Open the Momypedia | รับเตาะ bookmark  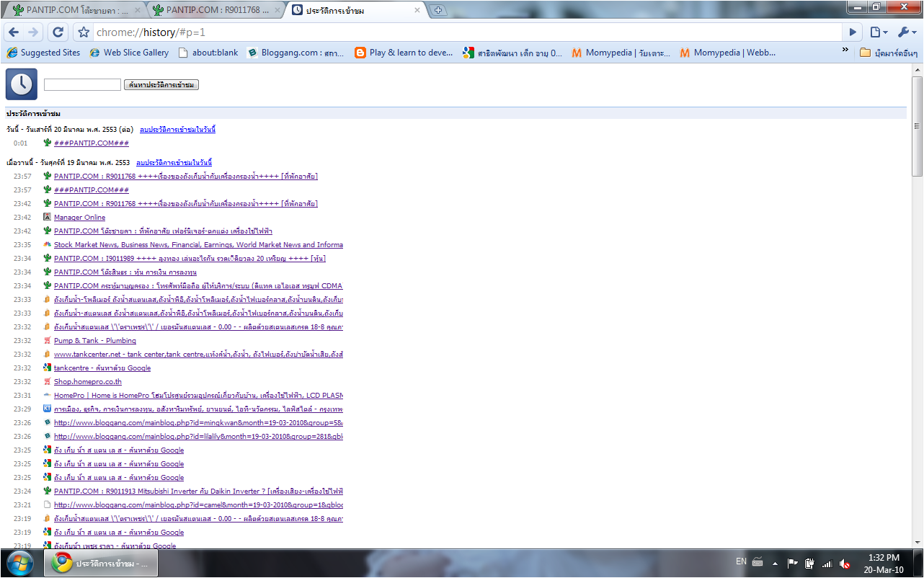click(x=621, y=53)
